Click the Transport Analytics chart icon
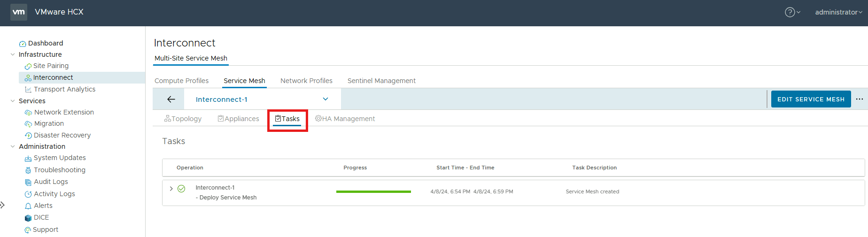Image resolution: width=868 pixels, height=237 pixels. point(28,90)
